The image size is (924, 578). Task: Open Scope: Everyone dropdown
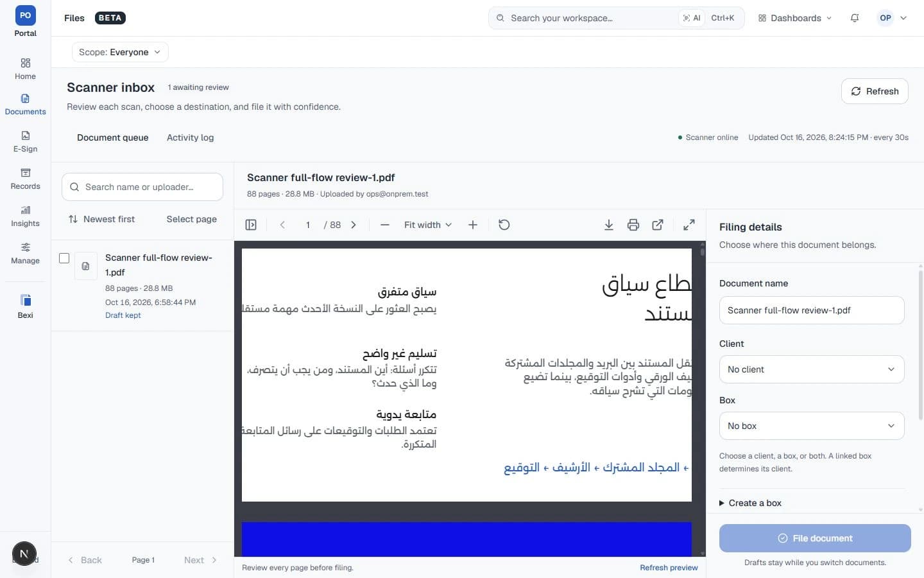pos(120,52)
